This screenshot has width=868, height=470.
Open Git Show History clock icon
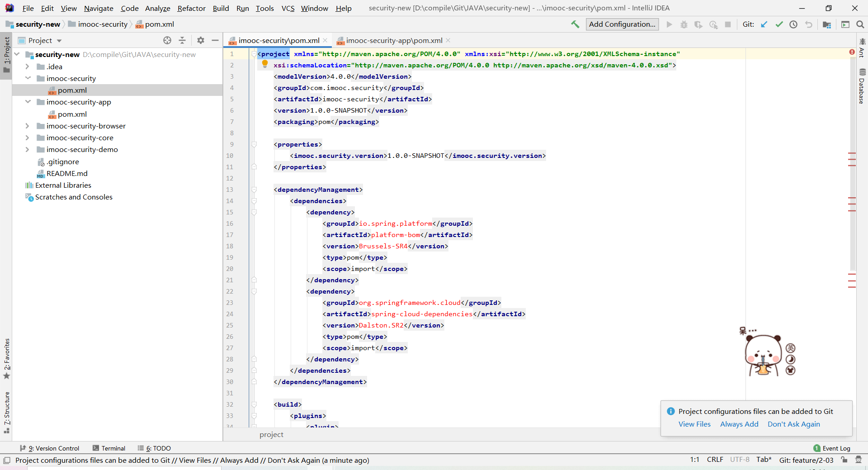(x=793, y=24)
